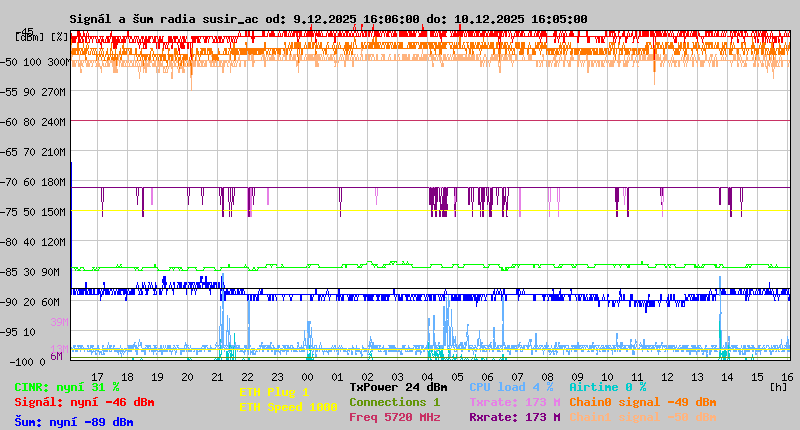Click hour tick '07' on time axis

coord(517,377)
